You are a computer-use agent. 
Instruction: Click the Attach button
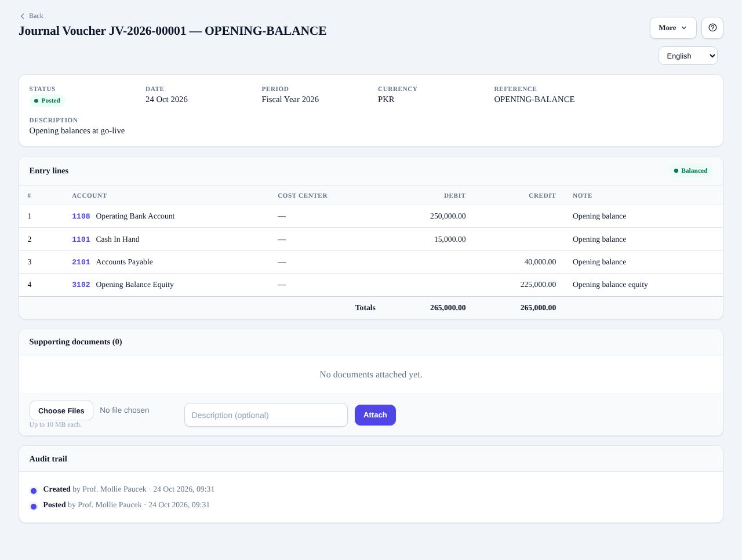click(x=375, y=415)
